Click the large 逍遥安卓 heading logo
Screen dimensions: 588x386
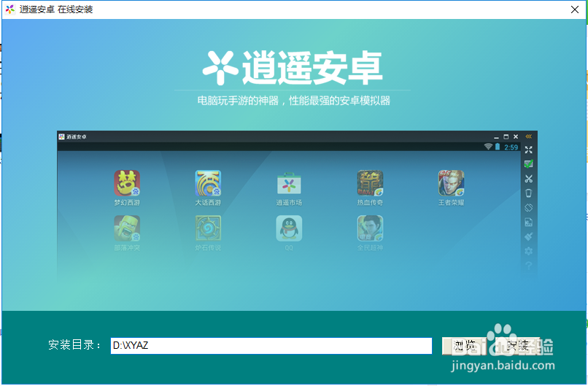click(293, 68)
